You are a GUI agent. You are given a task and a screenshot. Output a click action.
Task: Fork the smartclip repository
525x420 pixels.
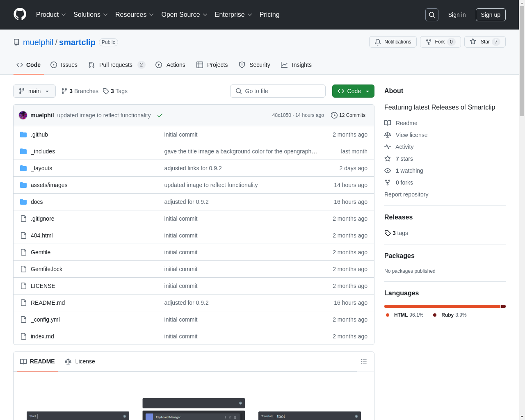(441, 42)
